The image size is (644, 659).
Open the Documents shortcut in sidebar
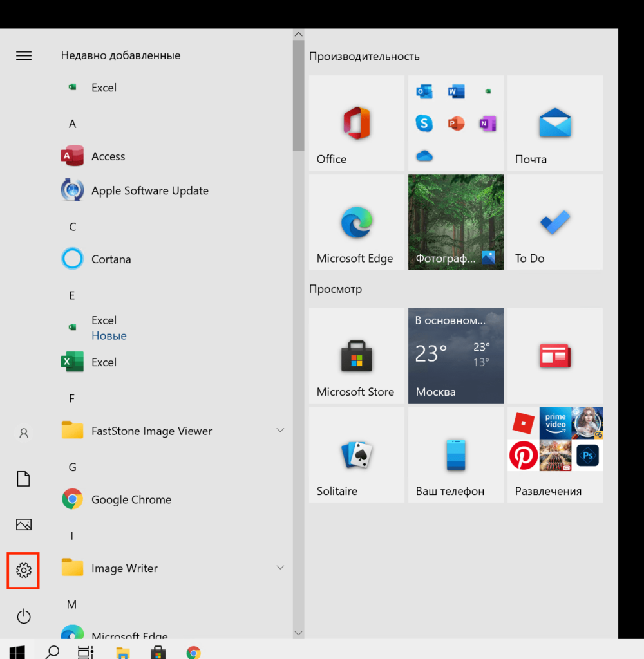(24, 479)
